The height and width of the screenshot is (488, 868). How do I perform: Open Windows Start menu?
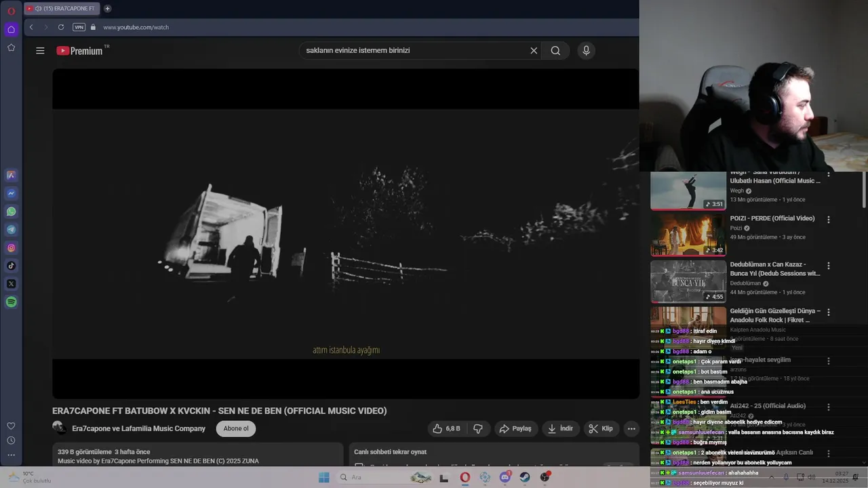324,477
